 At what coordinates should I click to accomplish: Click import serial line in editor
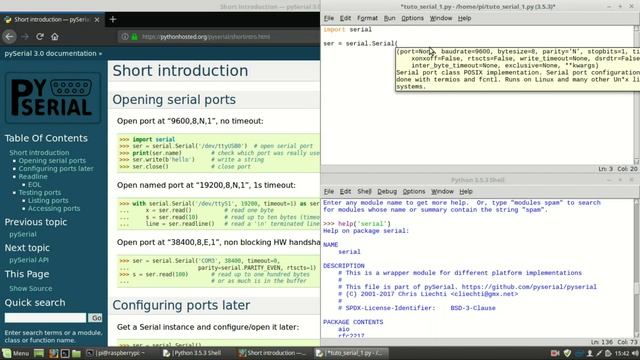[x=347, y=29]
